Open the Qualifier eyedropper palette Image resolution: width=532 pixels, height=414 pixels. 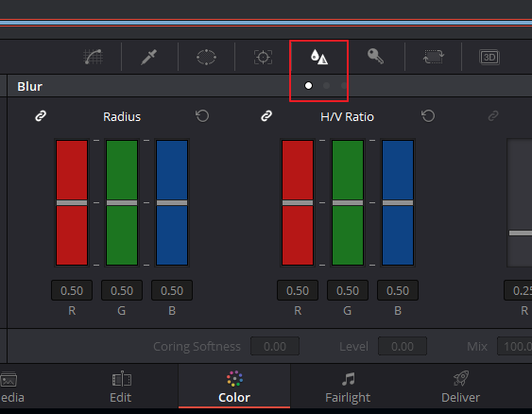click(149, 57)
